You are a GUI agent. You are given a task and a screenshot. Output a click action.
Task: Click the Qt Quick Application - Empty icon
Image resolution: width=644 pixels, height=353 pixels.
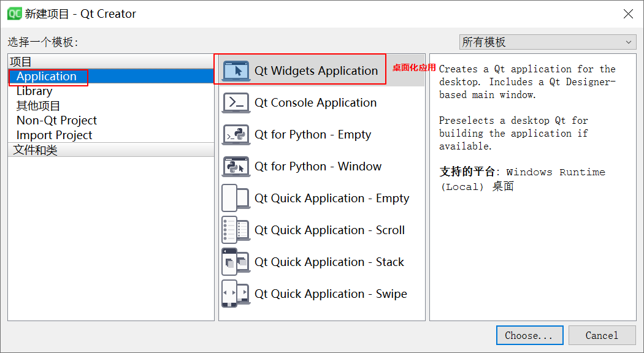[236, 198]
